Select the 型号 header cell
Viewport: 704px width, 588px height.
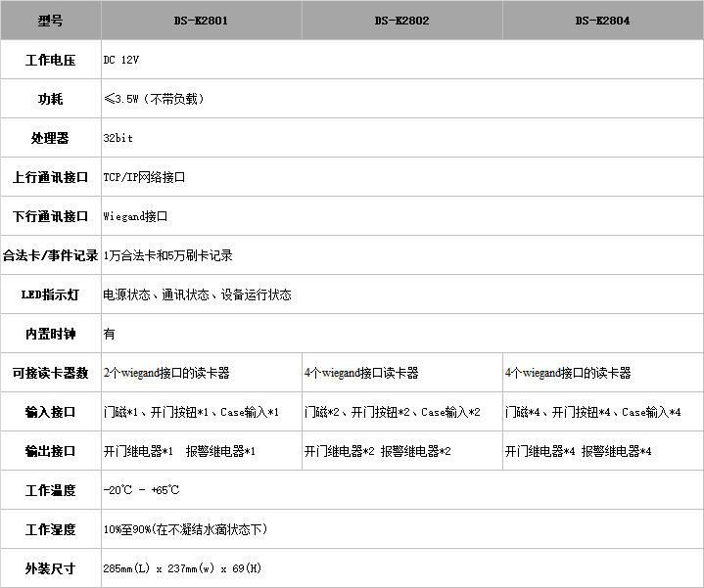pyautogui.click(x=50, y=20)
